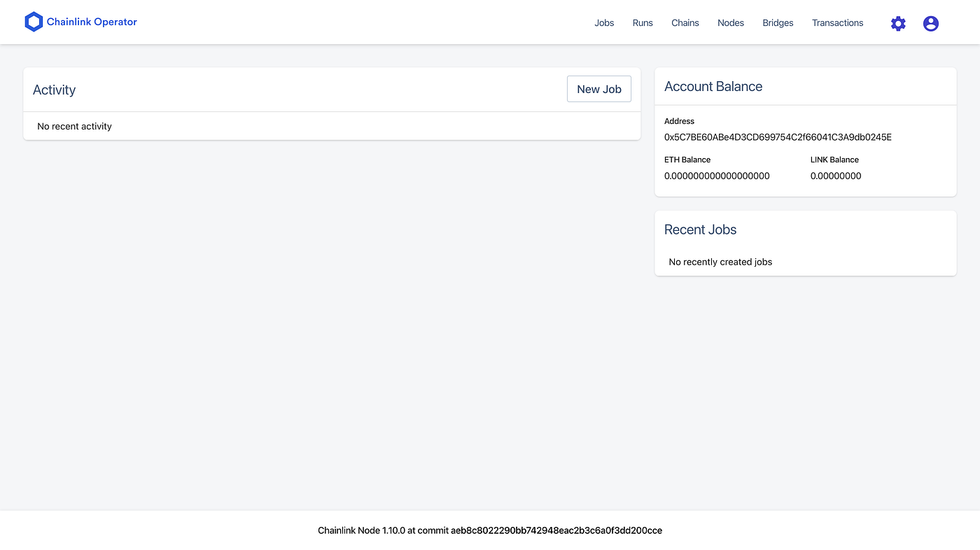Click the Chainlink hexagon logo icon
The image size is (980, 550).
34,22
